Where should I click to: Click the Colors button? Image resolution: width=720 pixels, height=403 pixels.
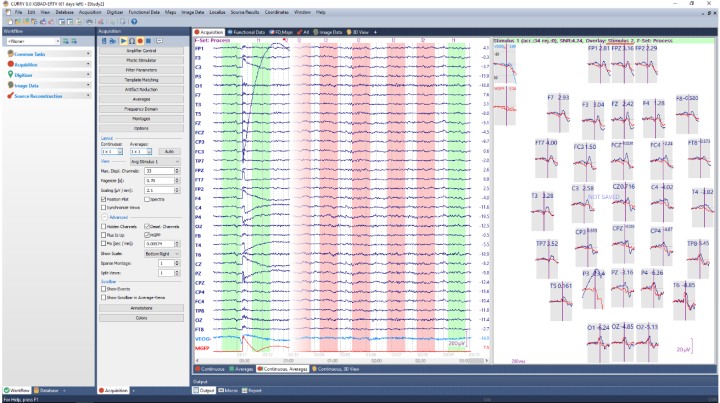click(x=141, y=318)
